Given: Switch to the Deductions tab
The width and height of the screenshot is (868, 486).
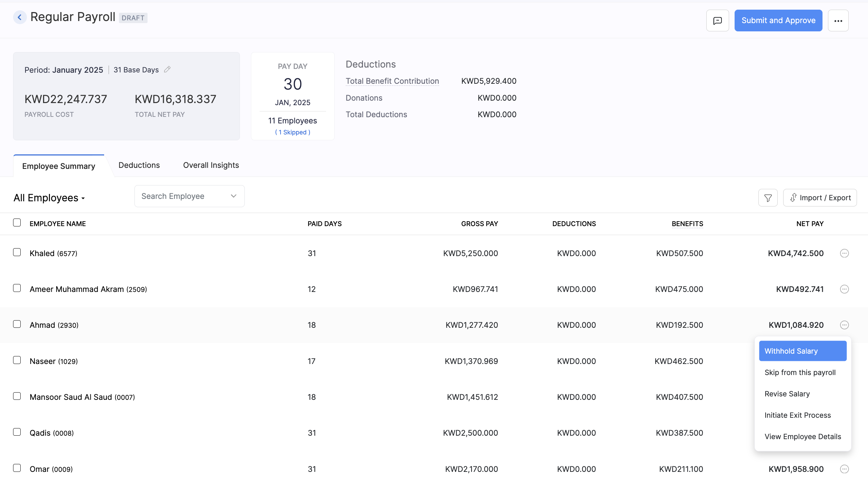Looking at the screenshot, I should point(139,165).
